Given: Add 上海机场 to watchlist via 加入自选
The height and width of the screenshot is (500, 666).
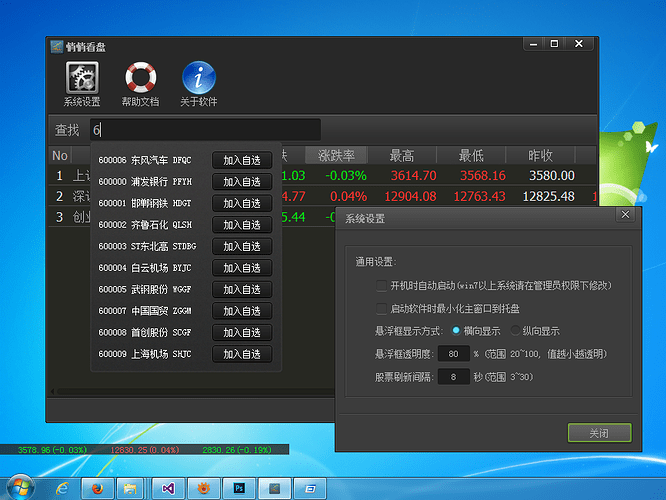Looking at the screenshot, I should tap(241, 354).
